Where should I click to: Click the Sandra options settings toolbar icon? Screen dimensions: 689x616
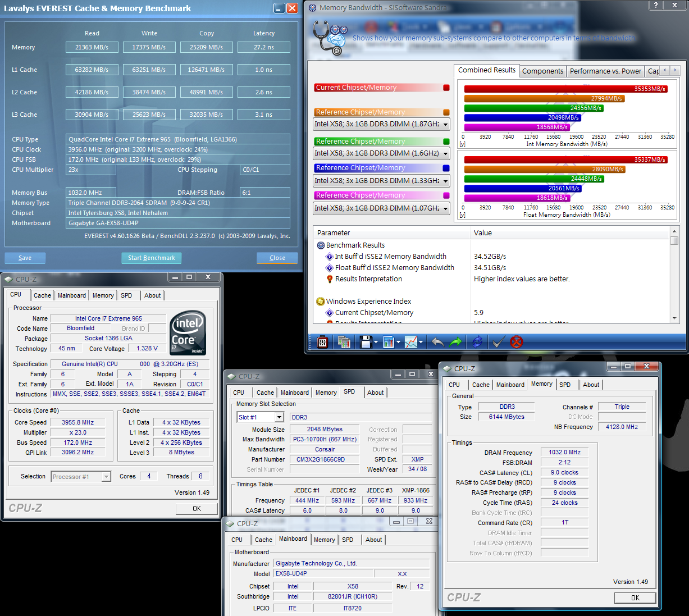tap(322, 341)
